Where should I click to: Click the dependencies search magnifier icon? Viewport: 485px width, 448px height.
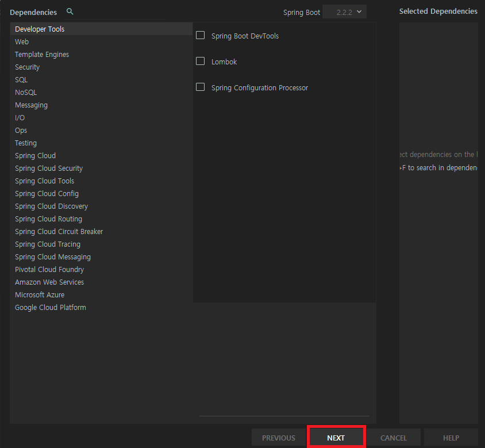[70, 12]
